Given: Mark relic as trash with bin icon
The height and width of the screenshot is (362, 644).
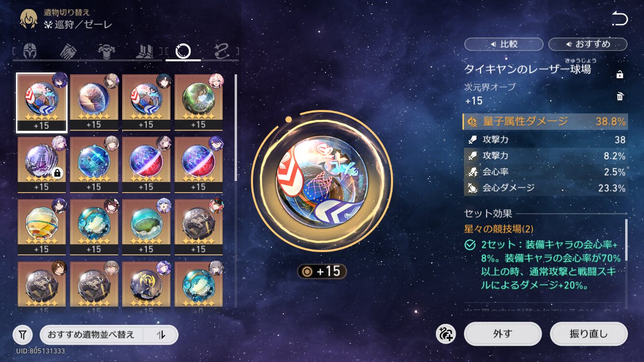Looking at the screenshot, I should (x=620, y=97).
